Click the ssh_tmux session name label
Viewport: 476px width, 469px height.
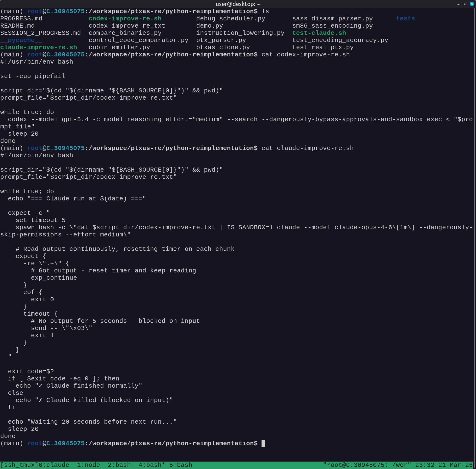pyautogui.click(x=19, y=465)
